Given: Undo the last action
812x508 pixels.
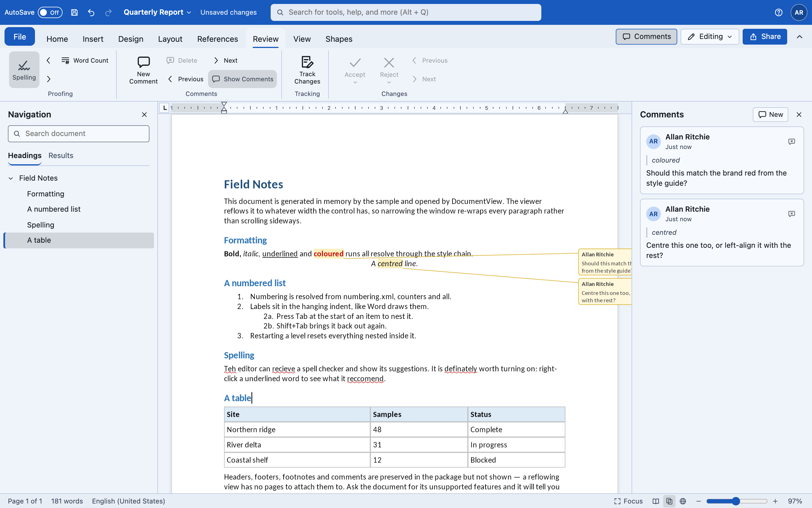Looking at the screenshot, I should [x=91, y=12].
